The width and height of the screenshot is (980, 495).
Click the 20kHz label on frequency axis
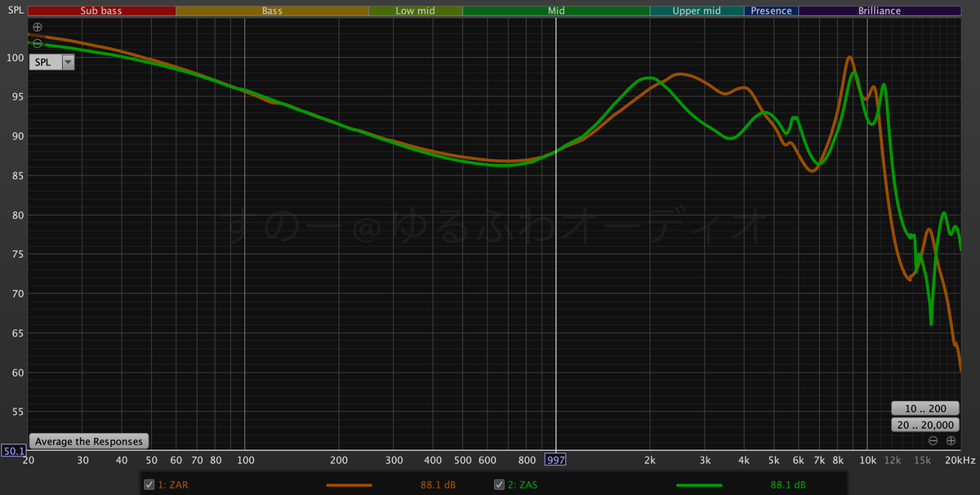962,461
